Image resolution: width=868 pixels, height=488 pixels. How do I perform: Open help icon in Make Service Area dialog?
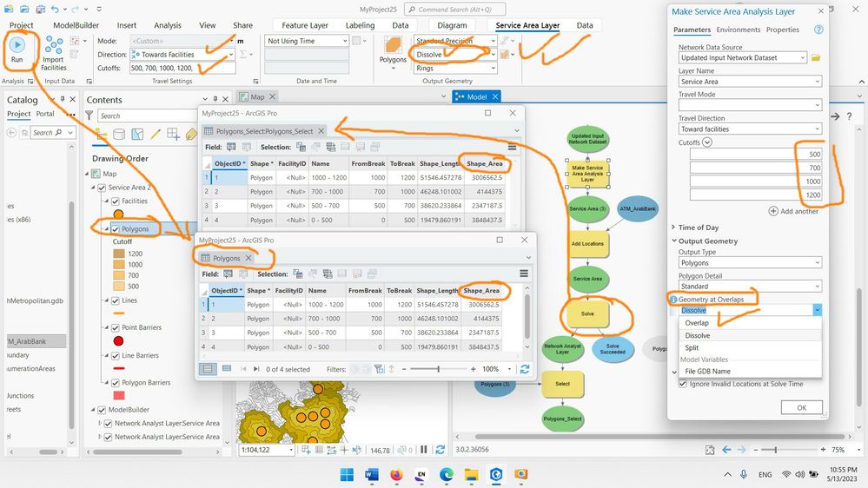pyautogui.click(x=818, y=30)
